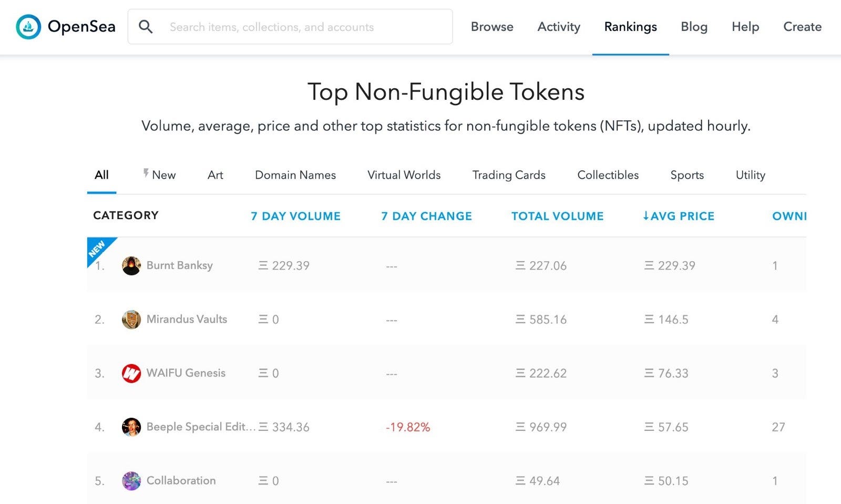Click the OpenSea ship logo icon
841x504 pixels.
[28, 27]
